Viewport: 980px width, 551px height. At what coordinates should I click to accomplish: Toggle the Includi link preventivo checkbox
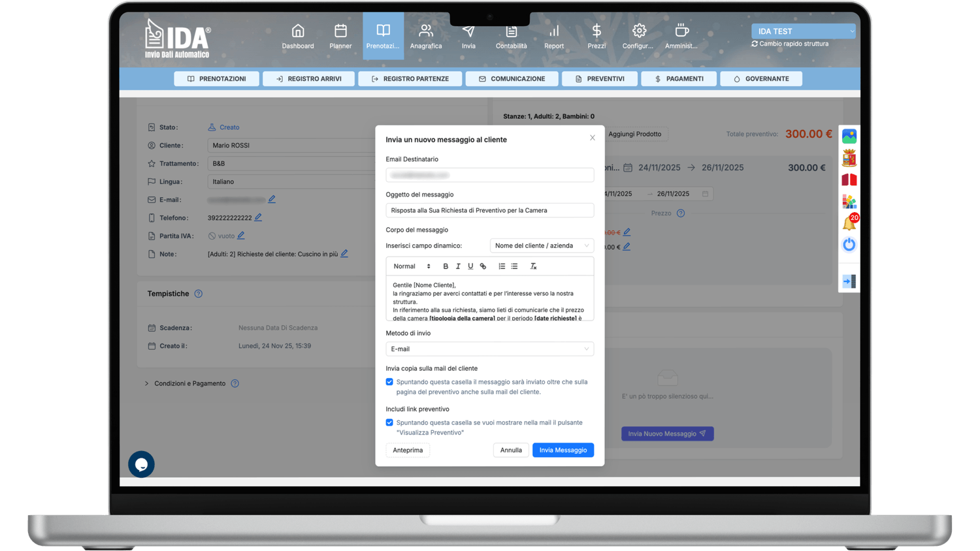coord(389,422)
